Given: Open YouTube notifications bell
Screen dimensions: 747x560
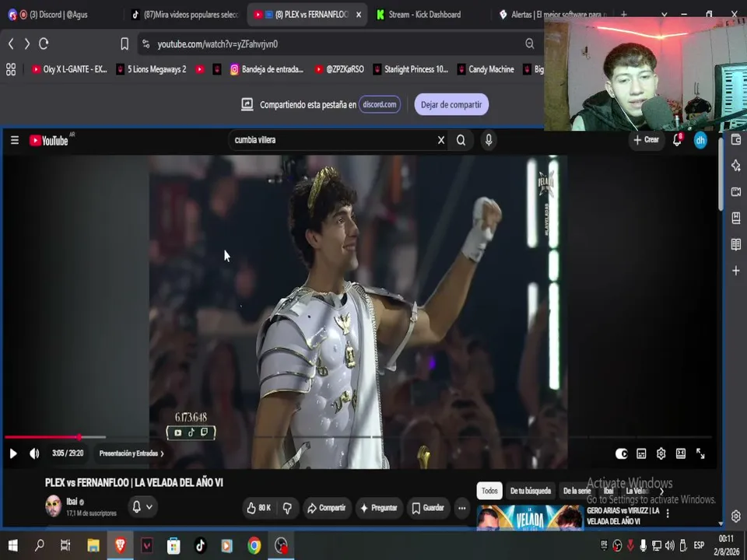Looking at the screenshot, I should tap(677, 140).
